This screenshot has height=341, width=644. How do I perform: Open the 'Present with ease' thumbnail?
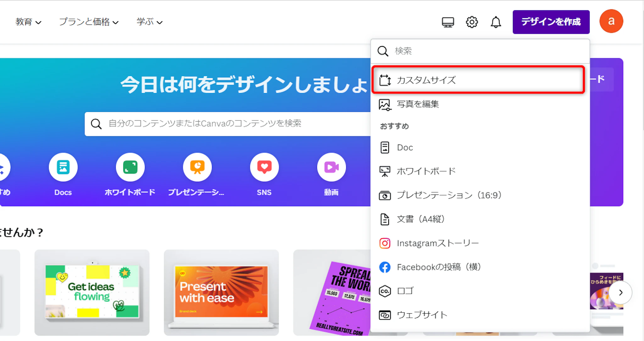tap(221, 292)
